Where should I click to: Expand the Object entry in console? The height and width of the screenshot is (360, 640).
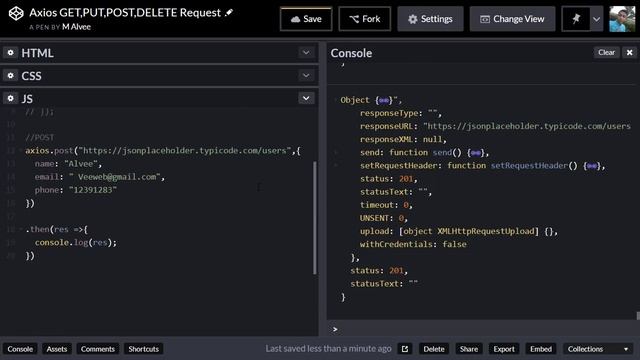336,100
